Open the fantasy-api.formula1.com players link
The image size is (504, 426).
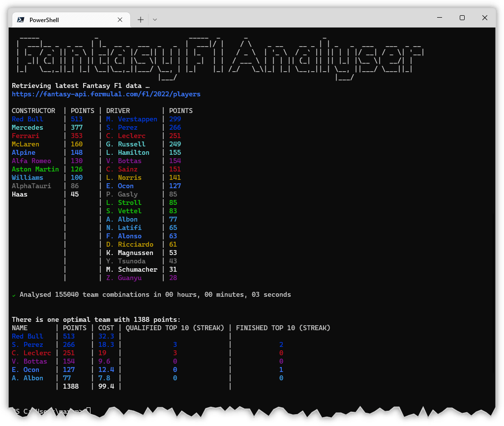pyautogui.click(x=107, y=94)
